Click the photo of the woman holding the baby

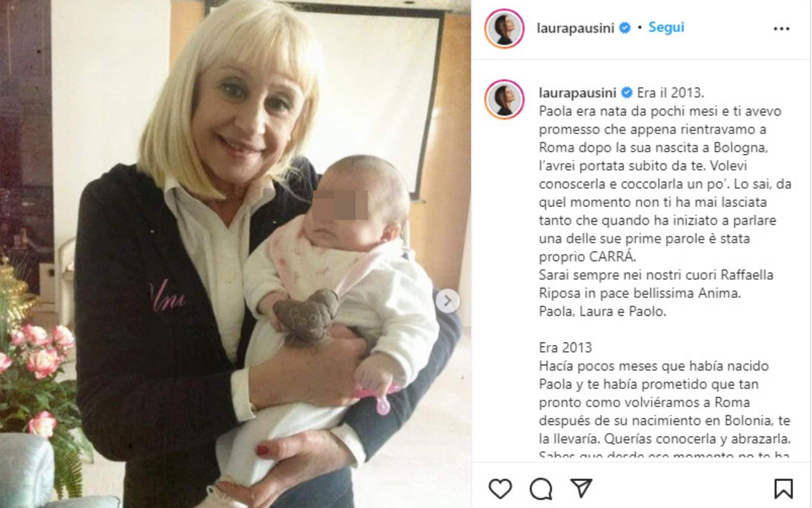[235, 254]
